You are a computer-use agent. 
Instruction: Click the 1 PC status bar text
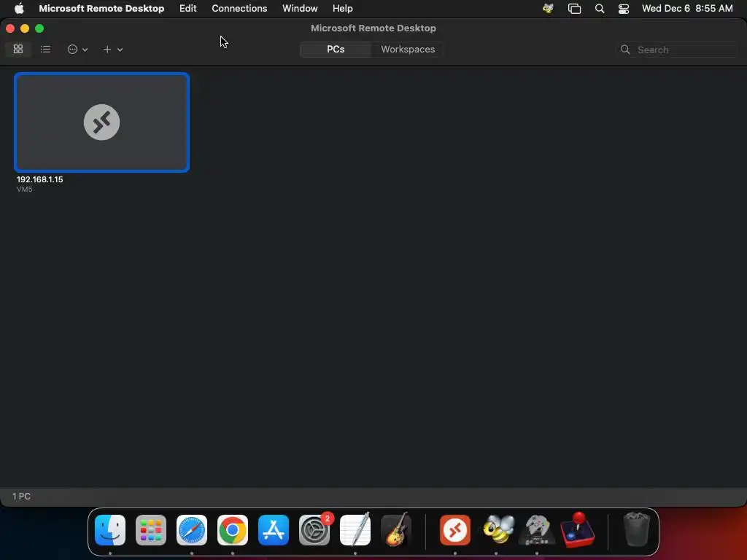point(21,496)
